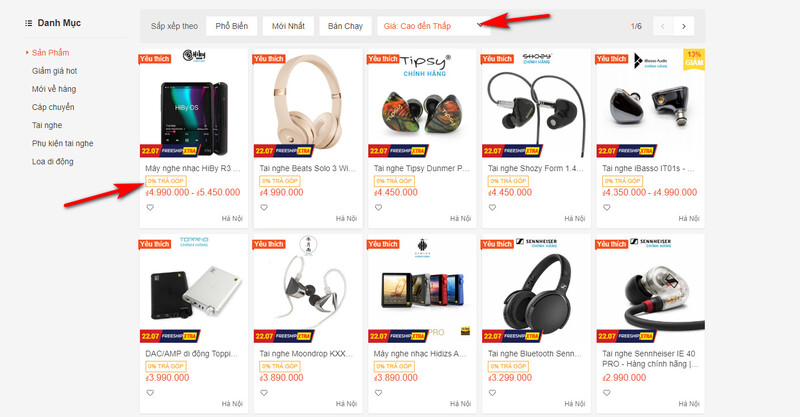Sort products by Phổ Biến
This screenshot has height=417, width=800.
[232, 26]
